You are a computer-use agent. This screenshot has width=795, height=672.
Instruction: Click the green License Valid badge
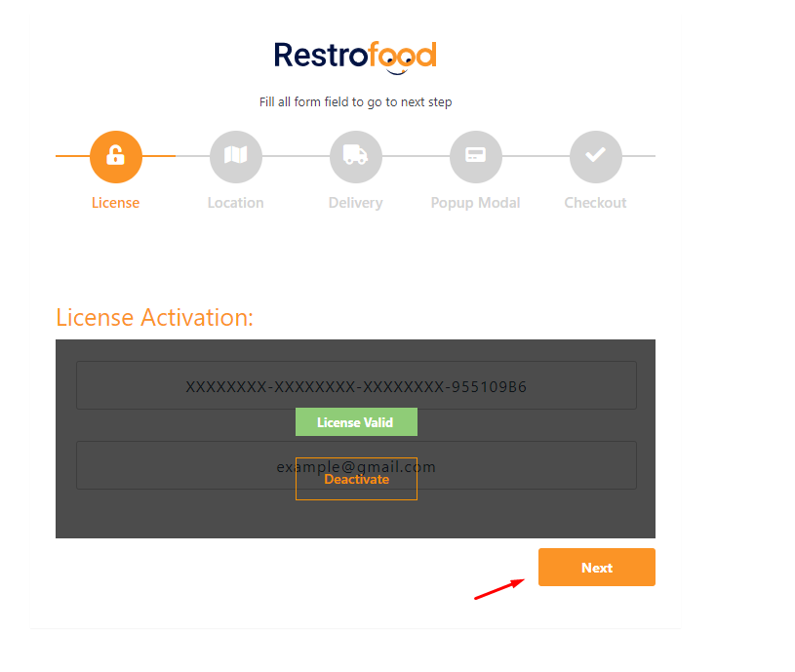point(356,422)
